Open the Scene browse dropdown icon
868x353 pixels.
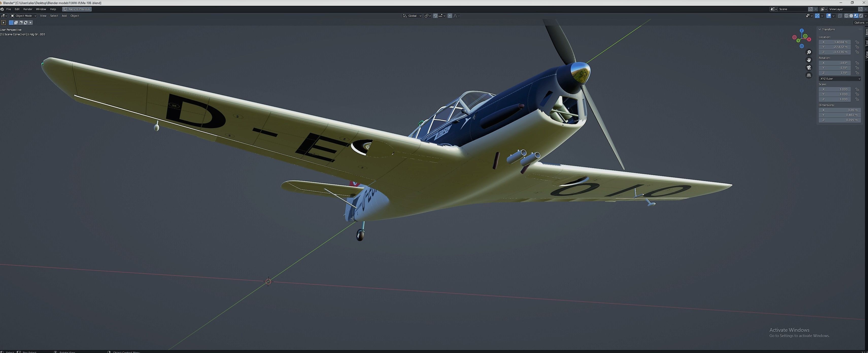pyautogui.click(x=774, y=9)
